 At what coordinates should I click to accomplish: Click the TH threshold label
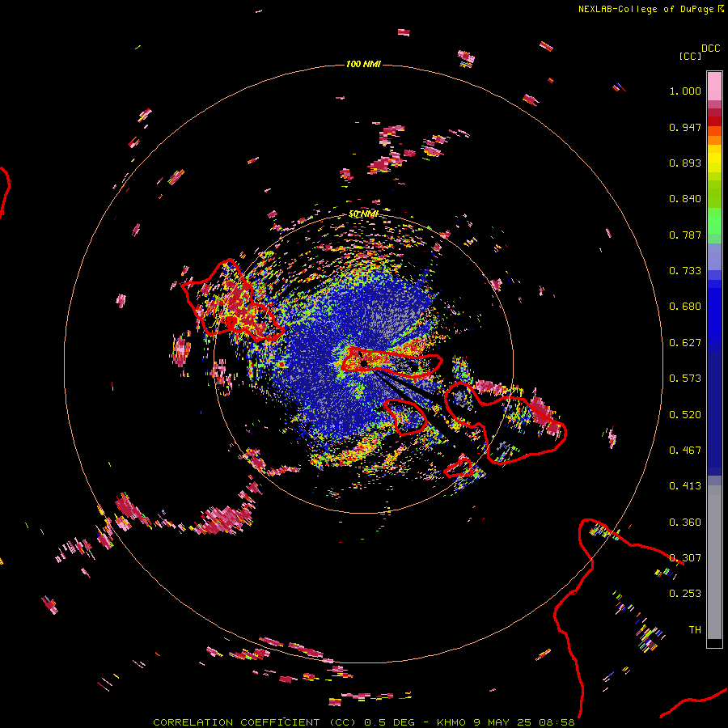pos(695,630)
